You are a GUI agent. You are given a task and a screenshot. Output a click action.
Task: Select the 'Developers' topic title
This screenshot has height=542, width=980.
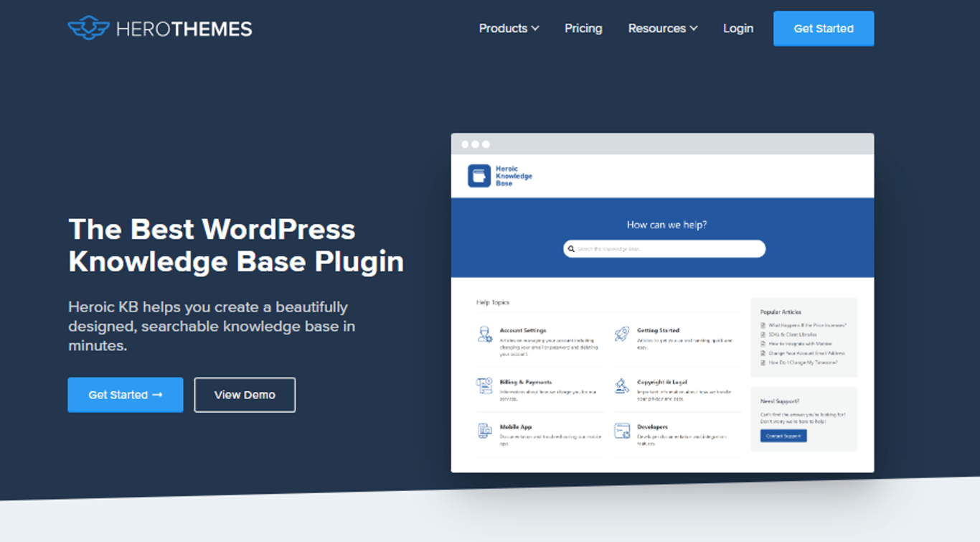[x=652, y=426]
